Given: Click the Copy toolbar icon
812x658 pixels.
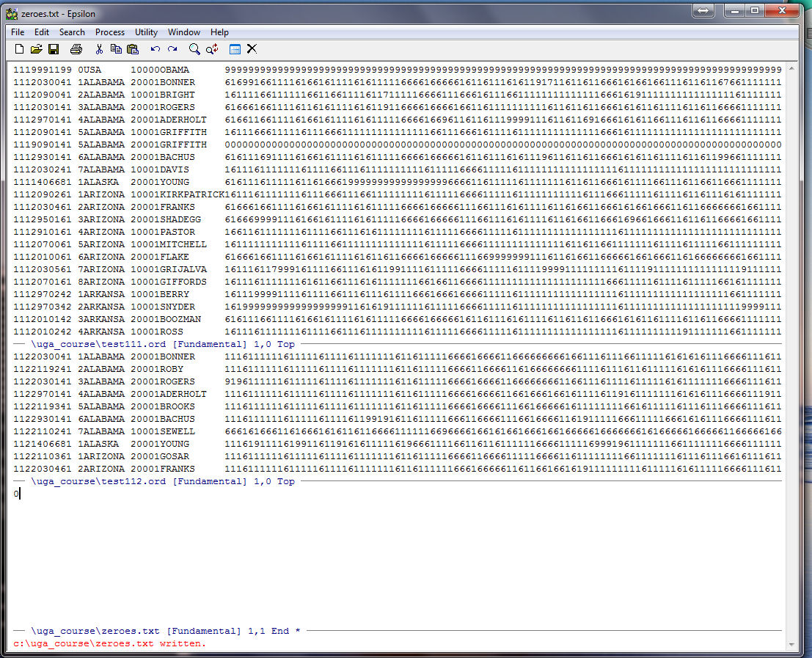Looking at the screenshot, I should (116, 49).
